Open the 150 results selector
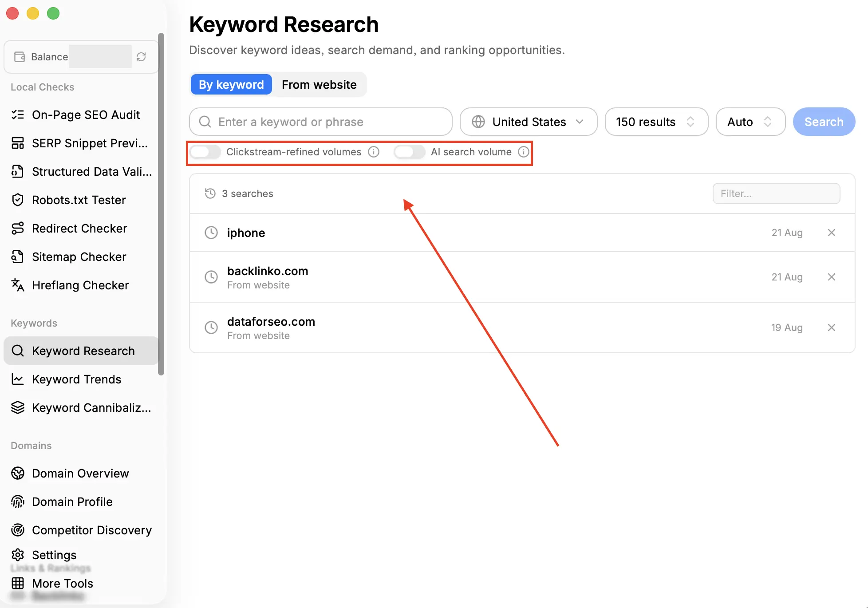 pyautogui.click(x=656, y=122)
